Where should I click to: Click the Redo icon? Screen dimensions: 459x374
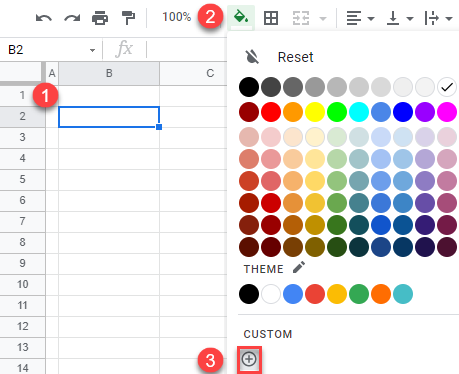(72, 18)
